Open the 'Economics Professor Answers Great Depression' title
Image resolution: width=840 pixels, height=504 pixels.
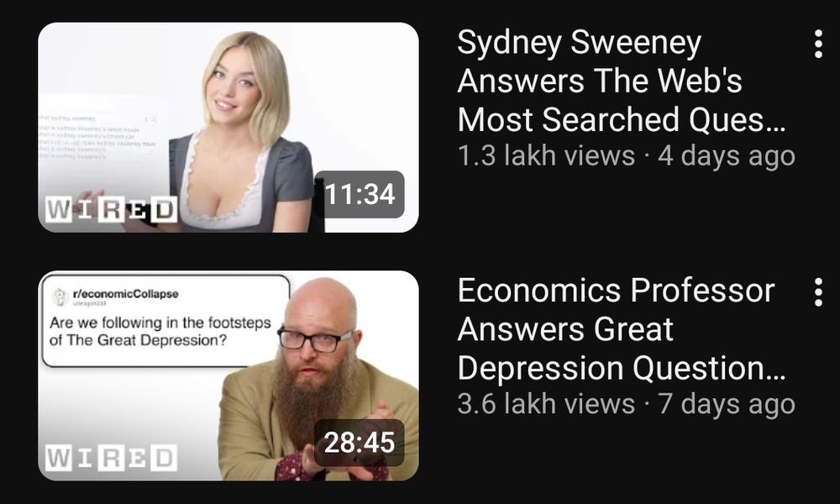tap(622, 328)
